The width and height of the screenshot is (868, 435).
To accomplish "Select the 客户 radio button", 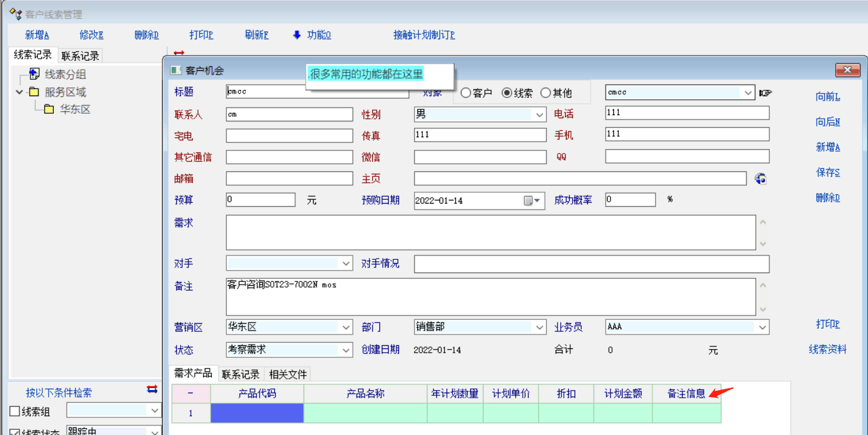I will point(466,93).
